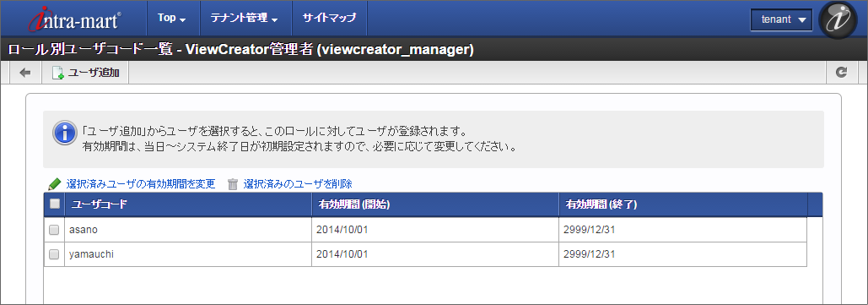Expand the tenant user dropdown
This screenshot has height=305, width=868.
(781, 19)
